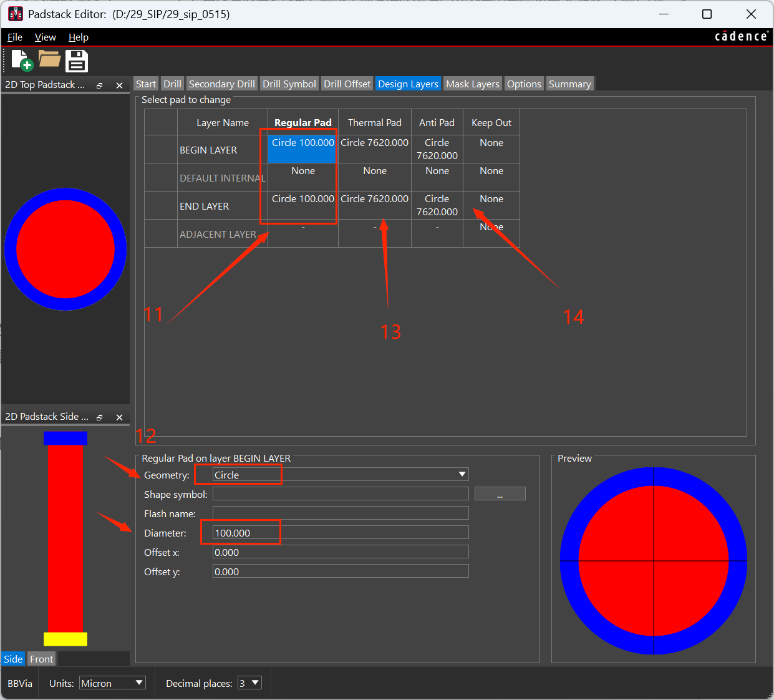774x700 pixels.
Task: Save the padstack with the floppy icon
Action: 77,61
